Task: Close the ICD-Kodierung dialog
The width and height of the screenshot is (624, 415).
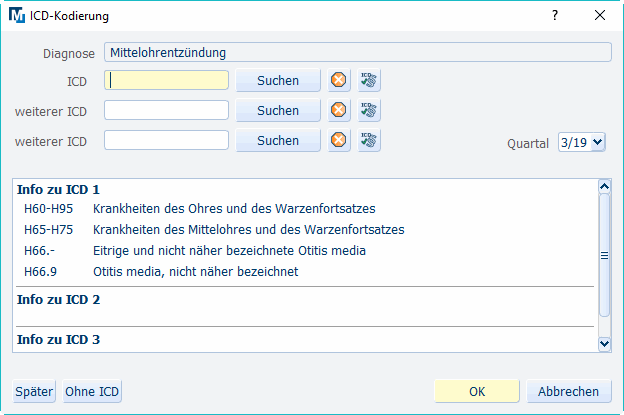Action: pyautogui.click(x=600, y=16)
